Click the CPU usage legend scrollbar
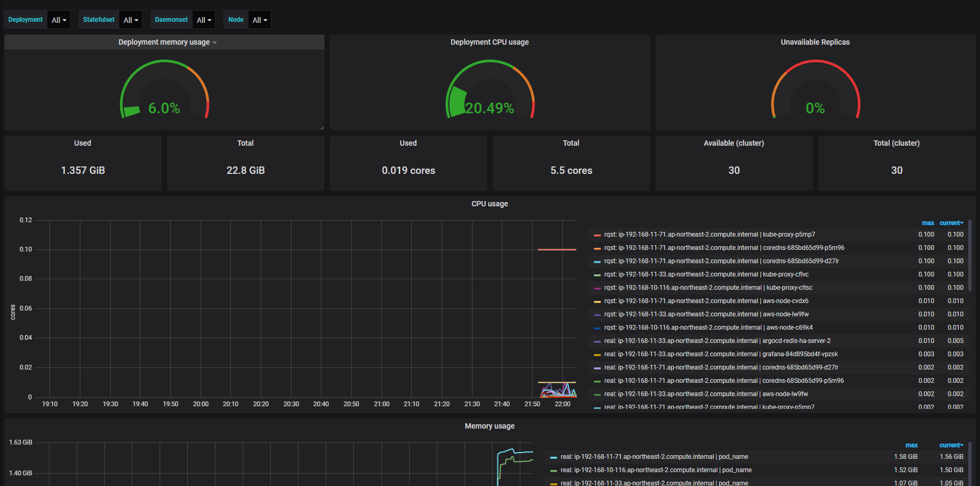This screenshot has width=980, height=486. pos(970,255)
